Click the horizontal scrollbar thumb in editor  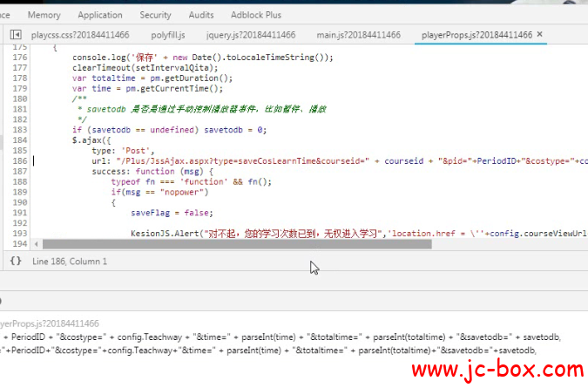(235, 245)
